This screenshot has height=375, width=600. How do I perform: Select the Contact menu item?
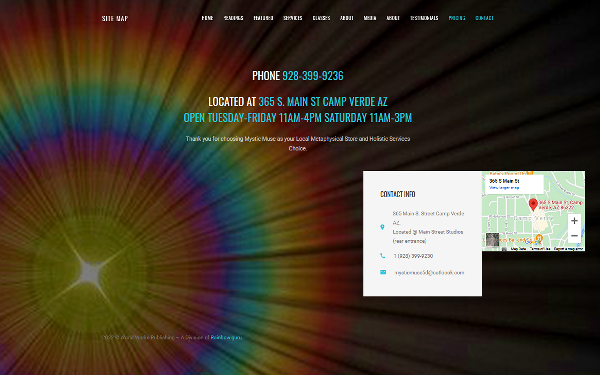[484, 18]
